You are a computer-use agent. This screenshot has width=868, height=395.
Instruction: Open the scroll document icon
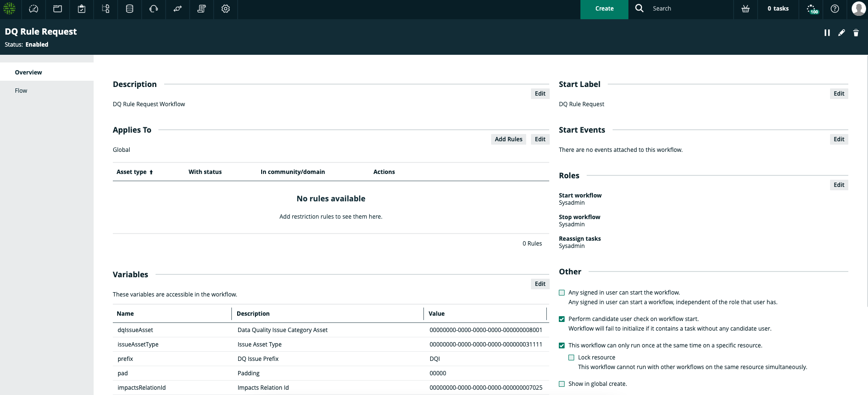(202, 9)
